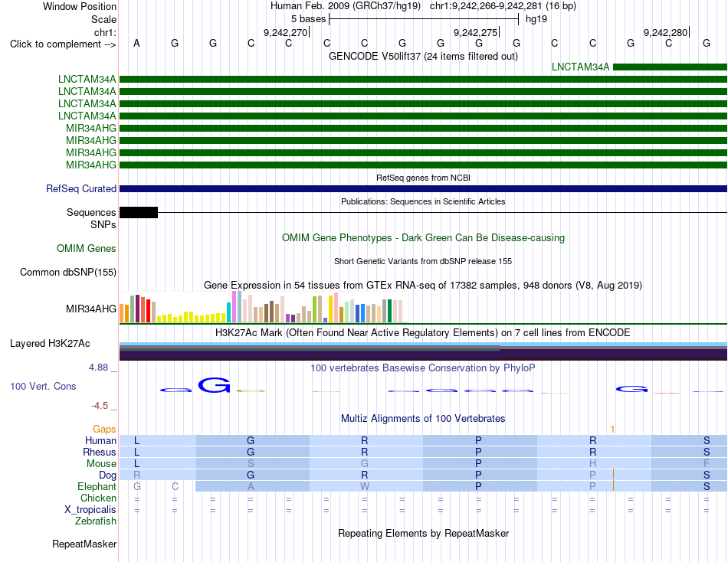Click the black Sequences block item
This screenshot has height=562, width=728.
click(x=139, y=213)
